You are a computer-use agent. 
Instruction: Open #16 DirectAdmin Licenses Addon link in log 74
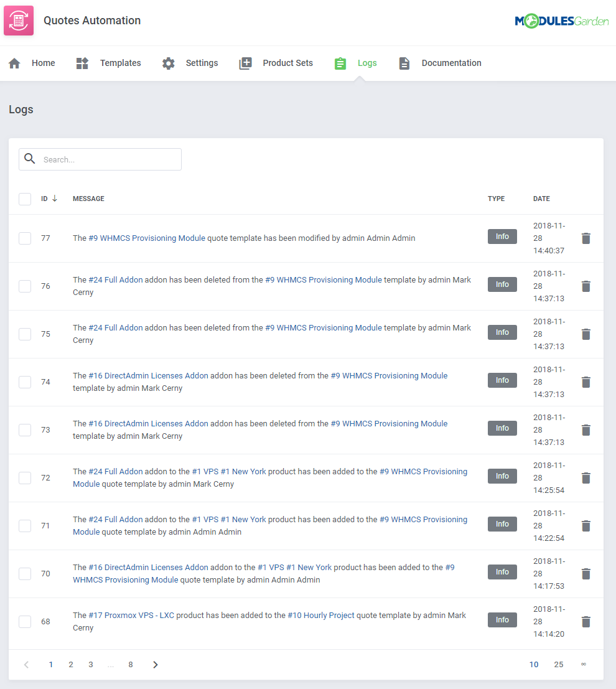tap(148, 376)
